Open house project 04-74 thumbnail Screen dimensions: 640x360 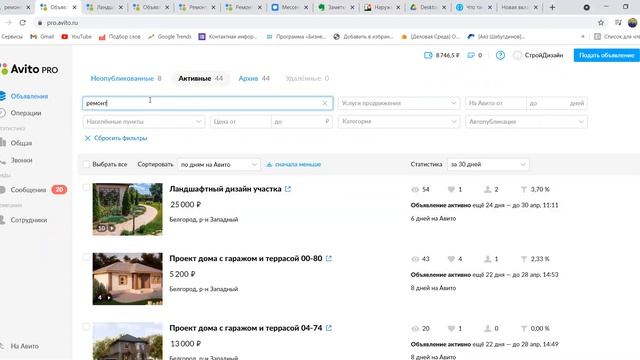[x=127, y=341]
